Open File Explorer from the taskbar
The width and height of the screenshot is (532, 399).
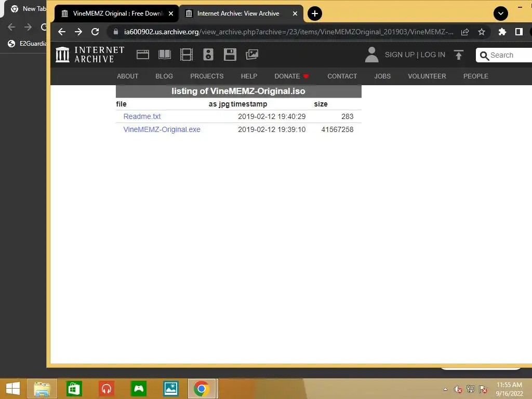pos(42,389)
